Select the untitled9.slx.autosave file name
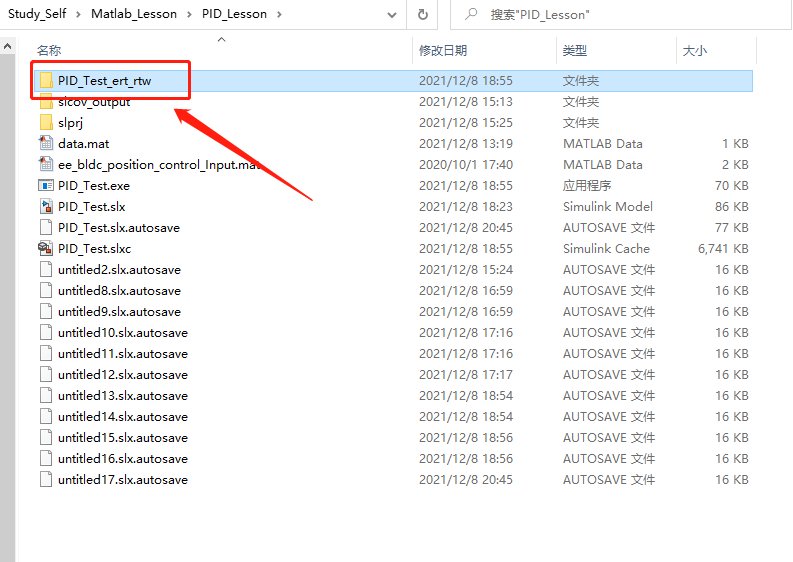The width and height of the screenshot is (793, 562). (x=119, y=312)
